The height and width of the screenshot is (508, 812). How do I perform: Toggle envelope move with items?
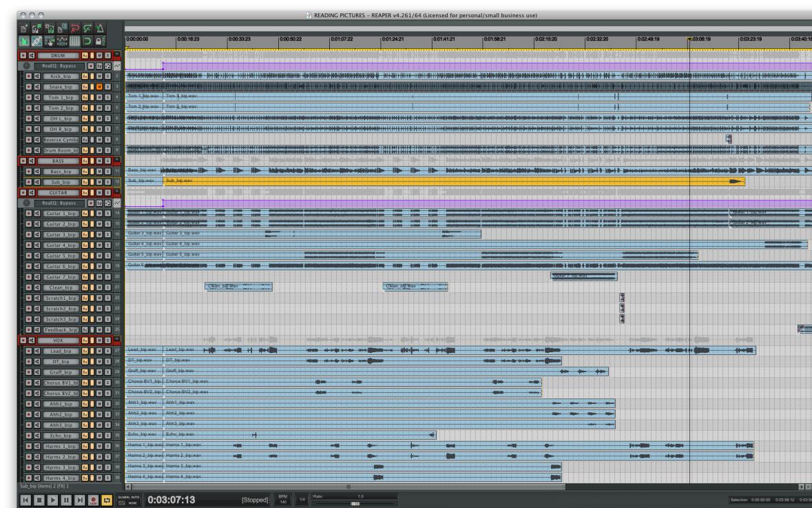pos(61,41)
